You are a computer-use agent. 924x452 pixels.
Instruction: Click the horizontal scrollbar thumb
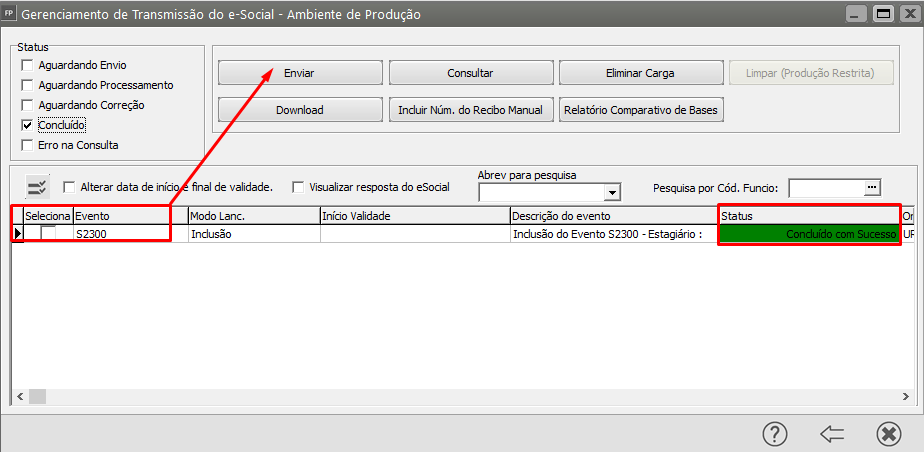[37, 397]
